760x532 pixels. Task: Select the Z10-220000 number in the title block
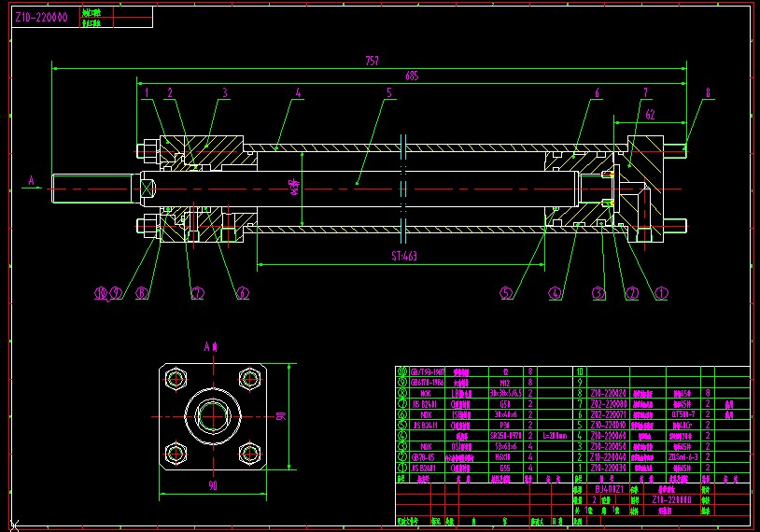[672, 499]
